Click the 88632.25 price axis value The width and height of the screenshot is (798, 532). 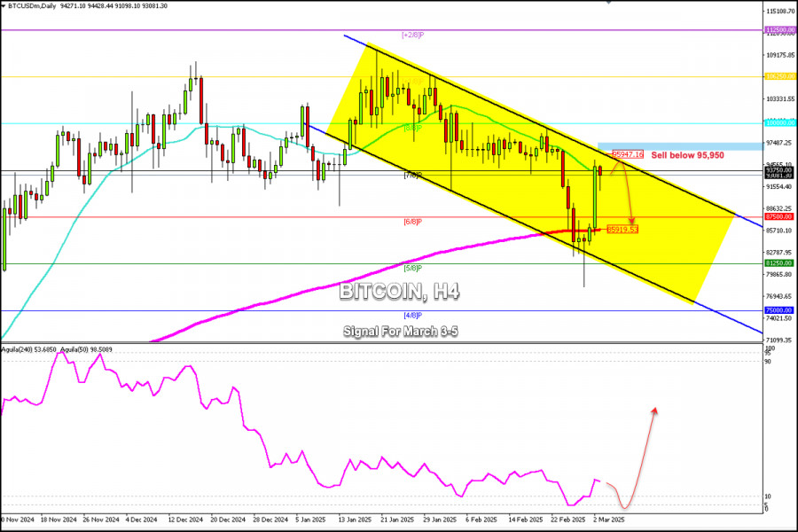[x=779, y=208]
